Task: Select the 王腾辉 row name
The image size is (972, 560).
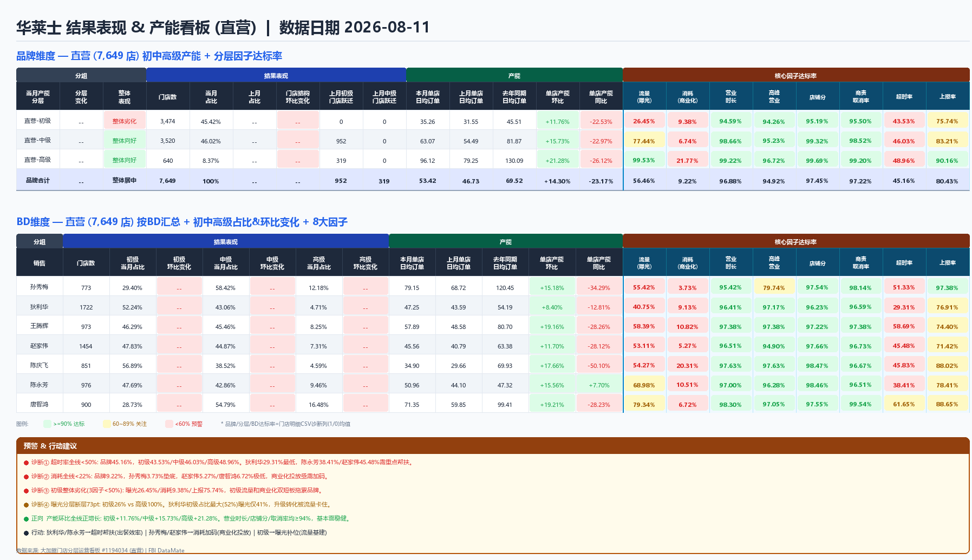Action: [40, 326]
